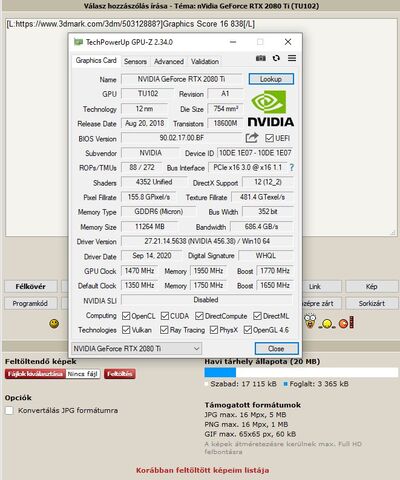The width and height of the screenshot is (400, 480).
Task: Click the Name field NVIDIA GeForce RTX 2080 Ti
Action: [x=181, y=79]
